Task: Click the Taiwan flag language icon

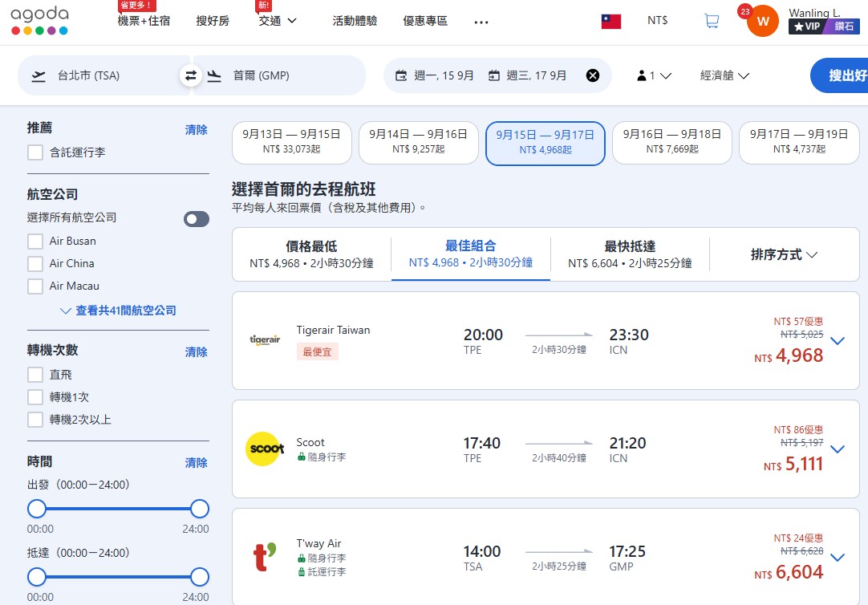Action: [x=611, y=21]
